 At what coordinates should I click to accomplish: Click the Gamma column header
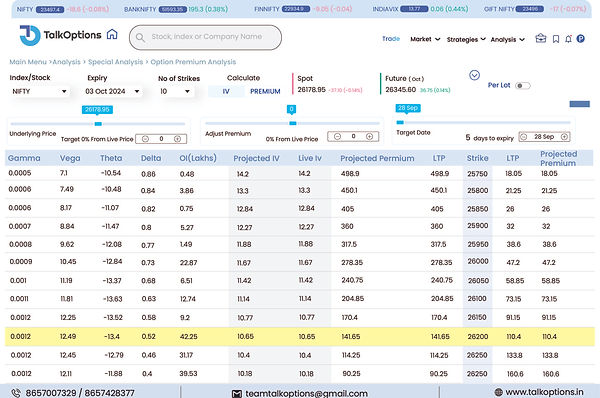[24, 158]
